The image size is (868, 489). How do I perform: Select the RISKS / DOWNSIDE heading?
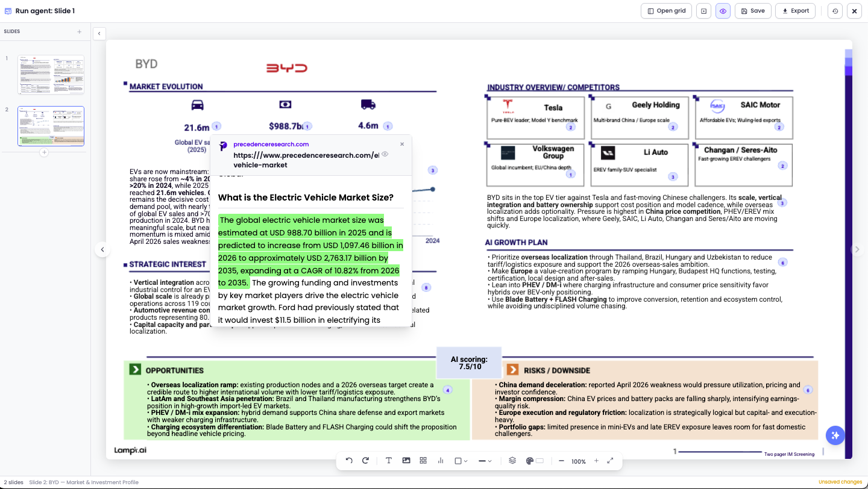[557, 370]
